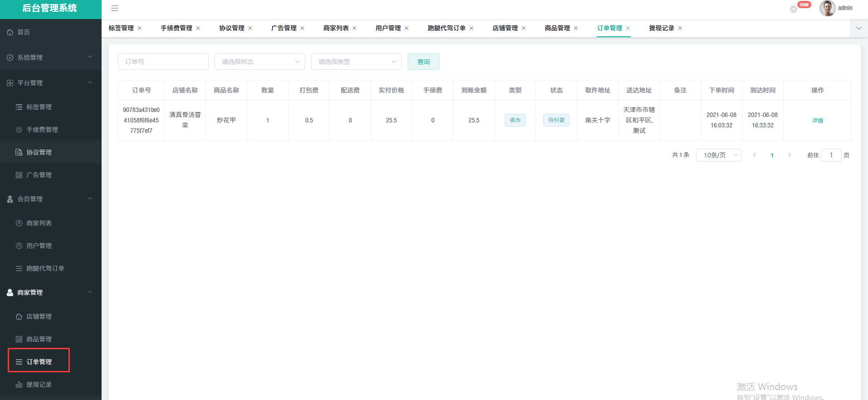Viewport: 868px width, 400px height.
Task: Open 10条/页 page size dropdown
Action: (718, 155)
